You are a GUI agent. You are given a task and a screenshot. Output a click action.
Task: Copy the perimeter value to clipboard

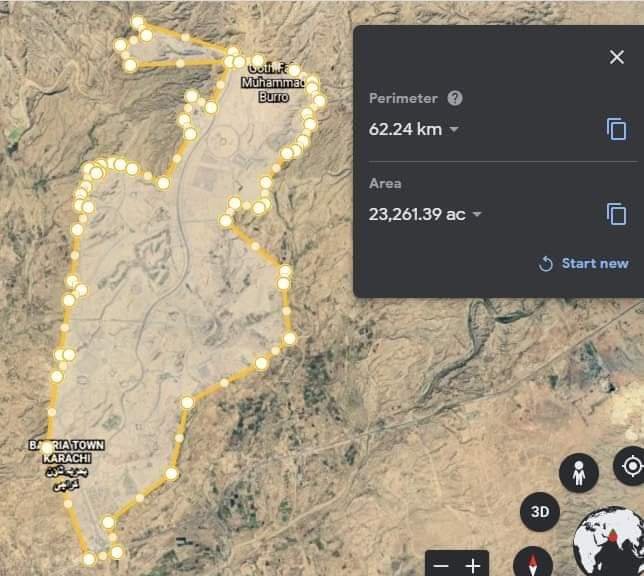click(616, 129)
